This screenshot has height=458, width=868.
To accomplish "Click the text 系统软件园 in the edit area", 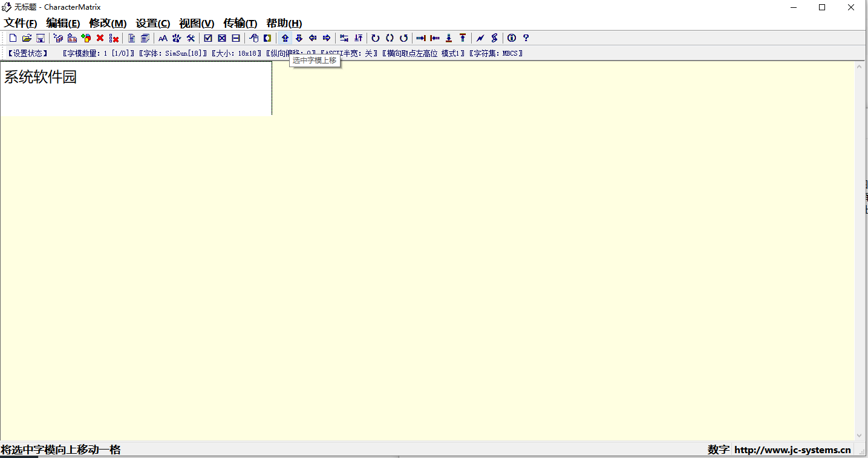I will tap(41, 77).
